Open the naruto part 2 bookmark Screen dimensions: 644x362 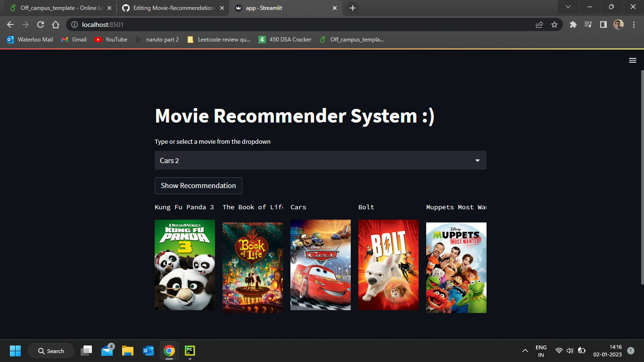coord(157,40)
